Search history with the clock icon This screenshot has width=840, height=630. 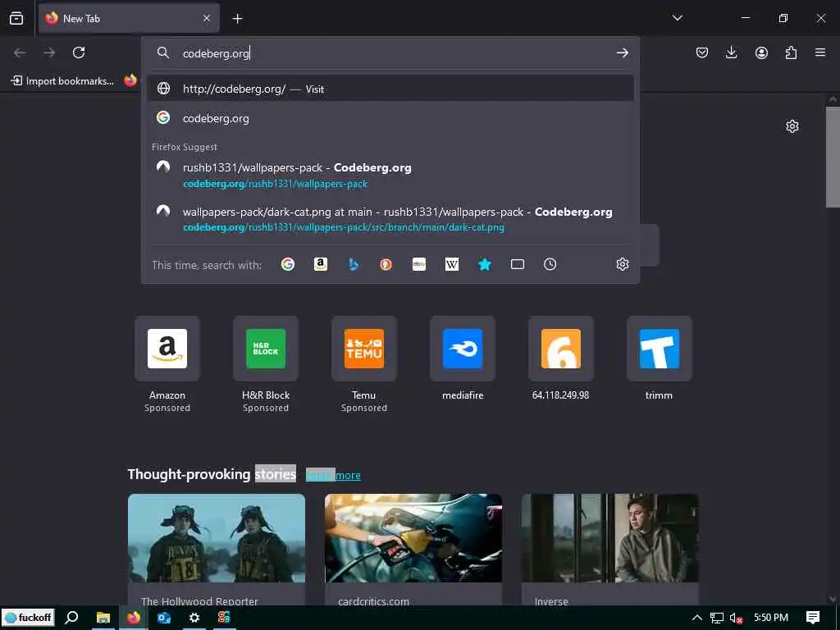point(550,264)
